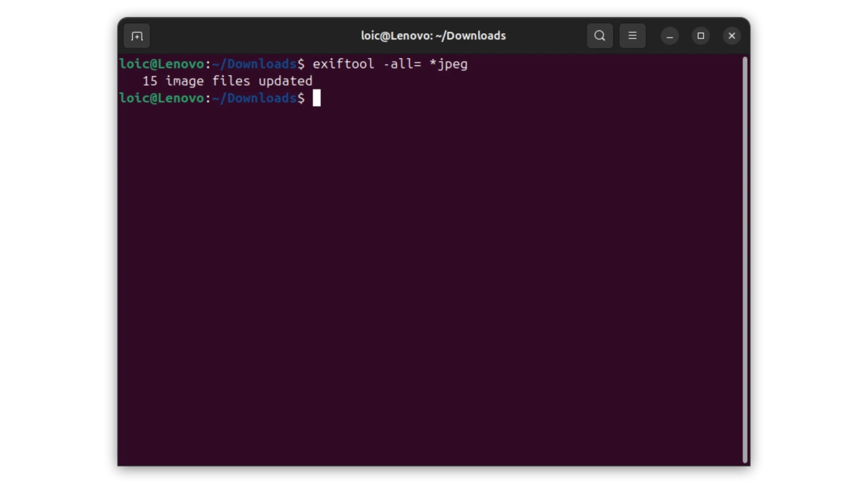Screen dimensions: 868x488
Task: Click the search icon in the header bar
Action: pyautogui.click(x=599, y=36)
